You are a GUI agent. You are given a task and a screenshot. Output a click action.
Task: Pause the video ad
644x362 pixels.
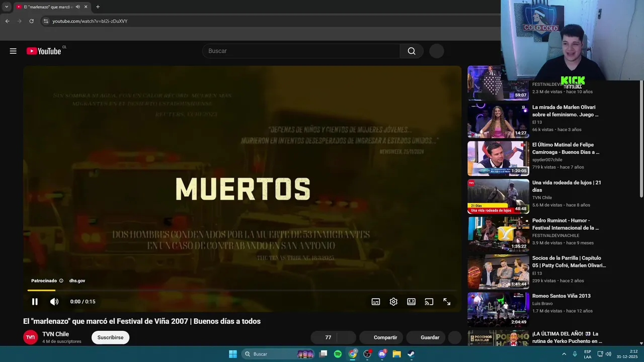click(35, 302)
